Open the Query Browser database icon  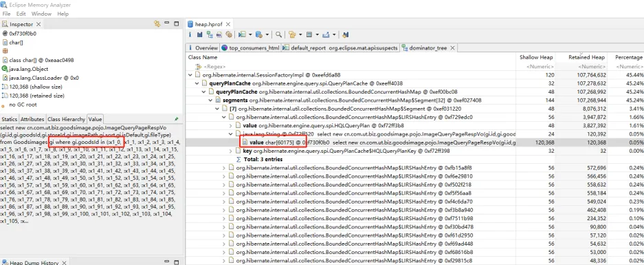pos(259,34)
